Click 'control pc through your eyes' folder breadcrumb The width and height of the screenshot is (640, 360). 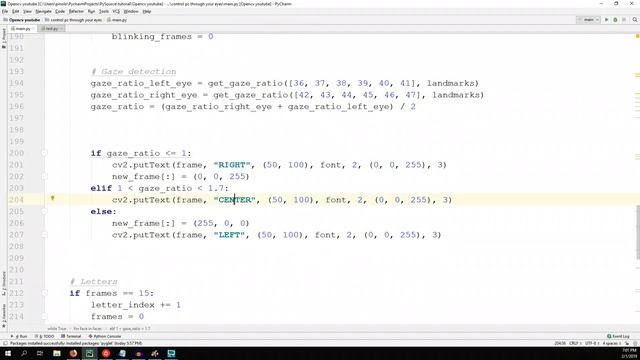74,20
